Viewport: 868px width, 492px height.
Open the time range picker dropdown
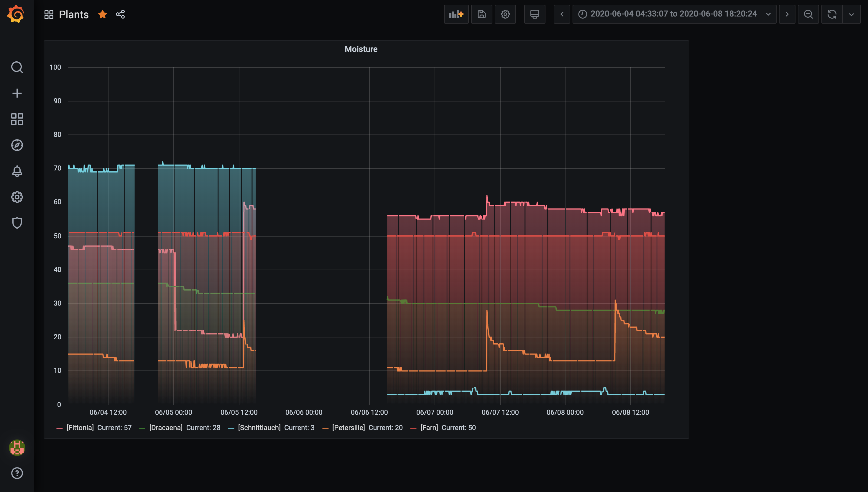[x=674, y=14]
